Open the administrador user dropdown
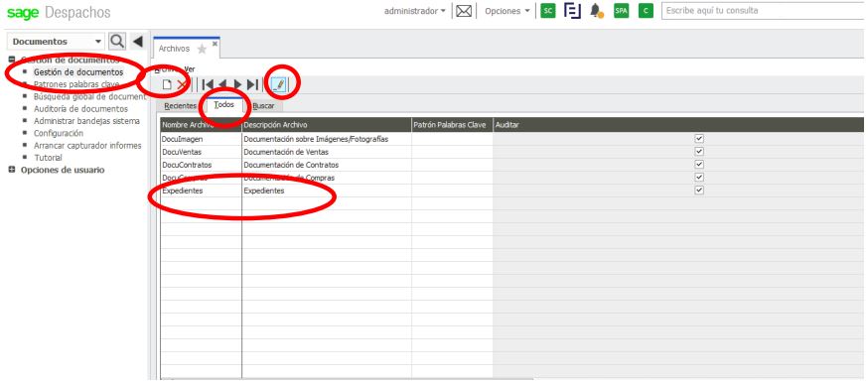This screenshot has height=383, width=868. (x=414, y=11)
